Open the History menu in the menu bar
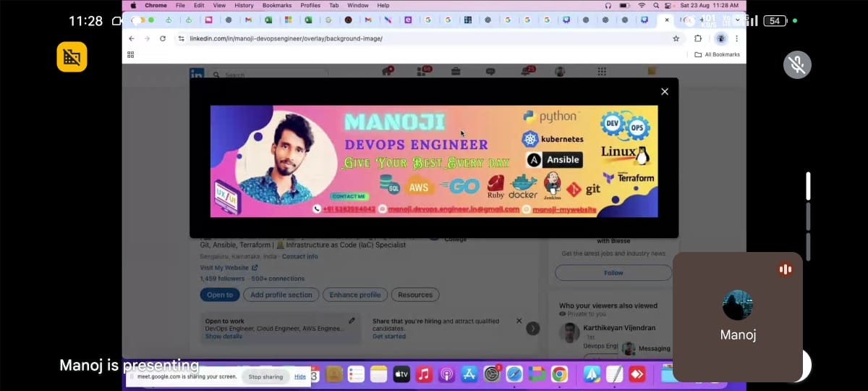The image size is (868, 391). (244, 5)
